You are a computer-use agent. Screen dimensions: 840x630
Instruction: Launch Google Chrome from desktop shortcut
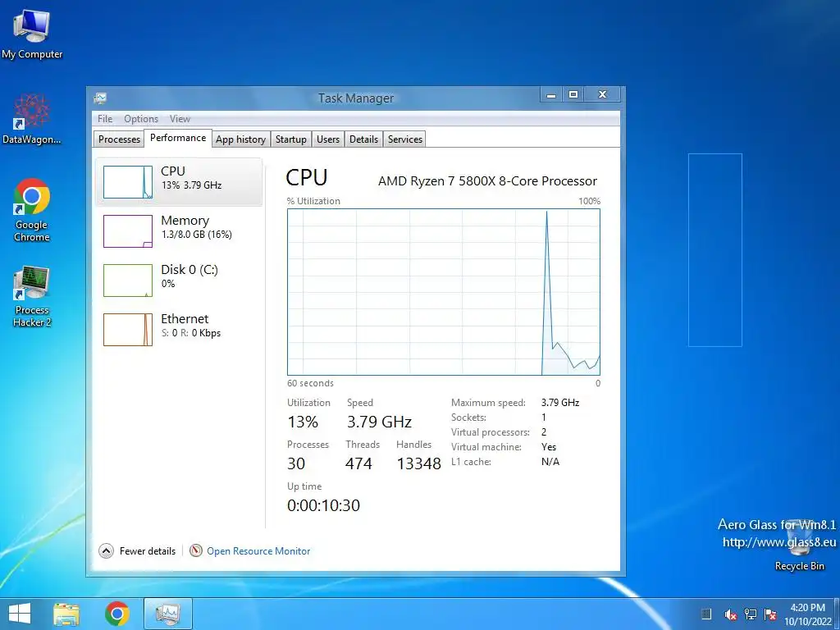tap(32, 210)
